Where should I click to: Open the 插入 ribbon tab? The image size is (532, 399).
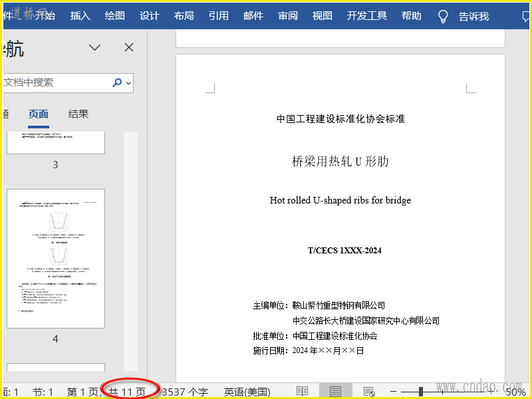point(80,15)
